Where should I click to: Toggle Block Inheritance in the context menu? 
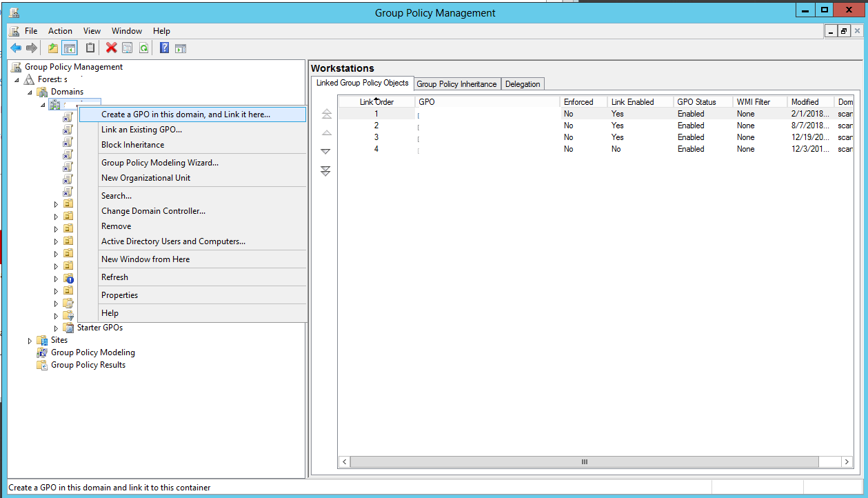click(192, 145)
